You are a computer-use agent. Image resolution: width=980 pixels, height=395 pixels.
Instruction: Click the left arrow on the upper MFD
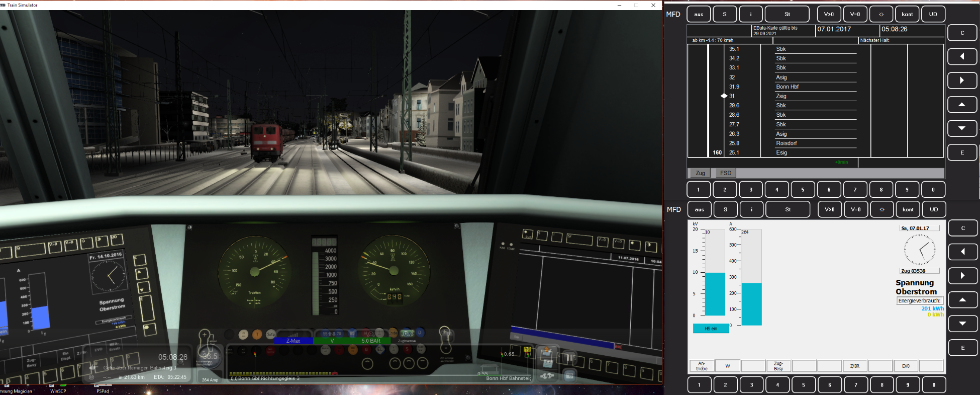tap(962, 56)
